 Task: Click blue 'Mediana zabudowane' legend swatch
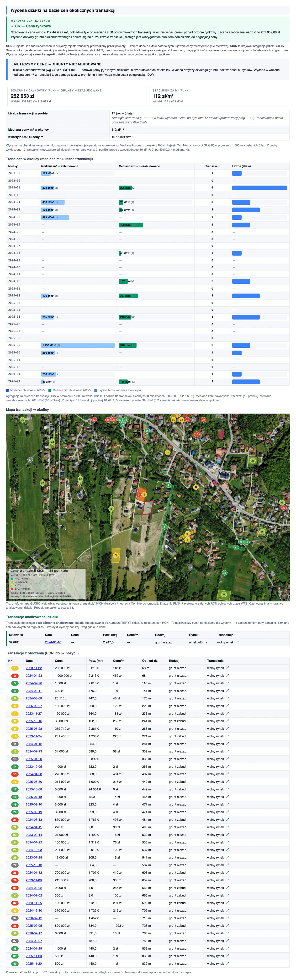pyautogui.click(x=7, y=390)
